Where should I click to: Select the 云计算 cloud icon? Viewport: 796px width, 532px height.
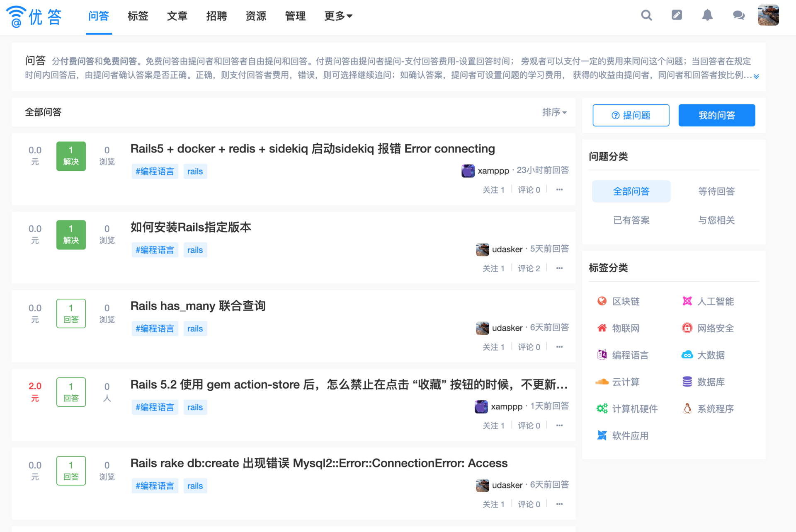point(602,382)
